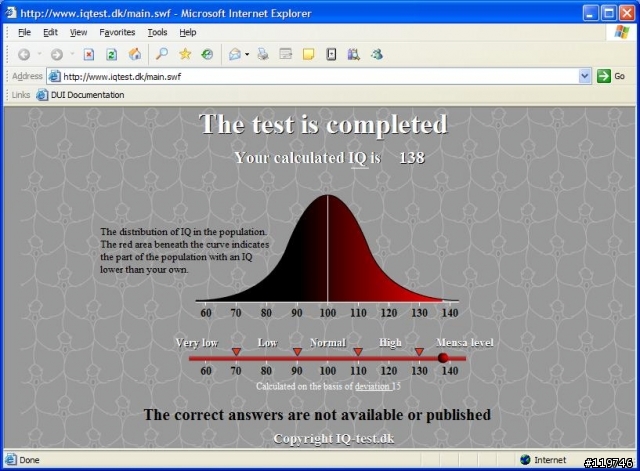Open History with the green clock icon

coord(207,54)
